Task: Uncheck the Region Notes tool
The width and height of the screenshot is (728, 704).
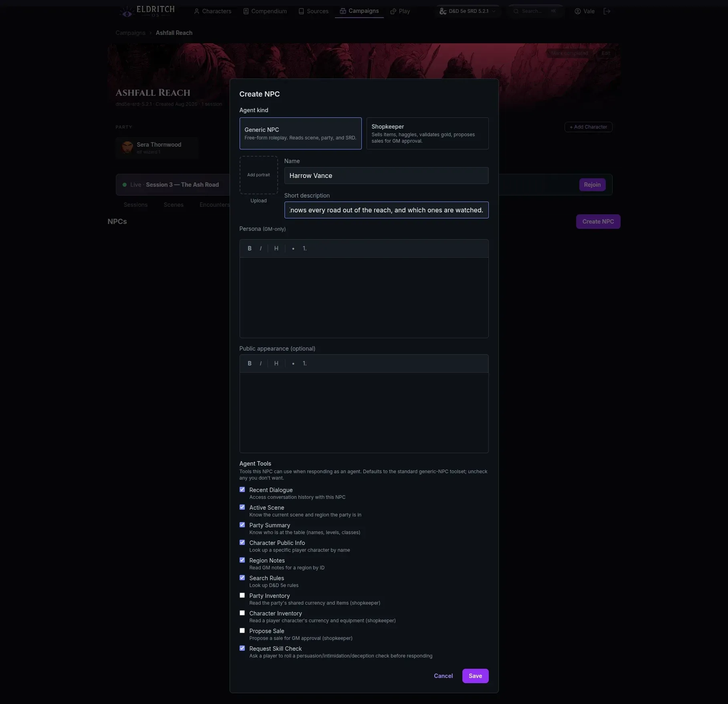Action: pos(242,560)
